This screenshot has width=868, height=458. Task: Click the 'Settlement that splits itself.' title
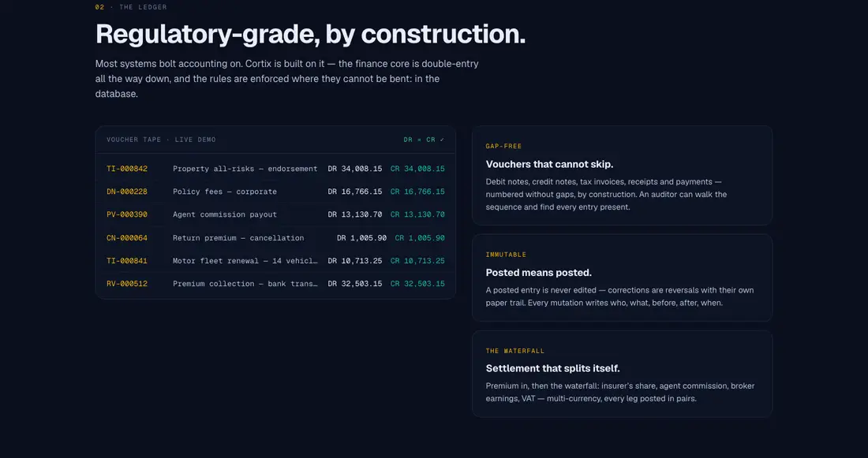[552, 368]
